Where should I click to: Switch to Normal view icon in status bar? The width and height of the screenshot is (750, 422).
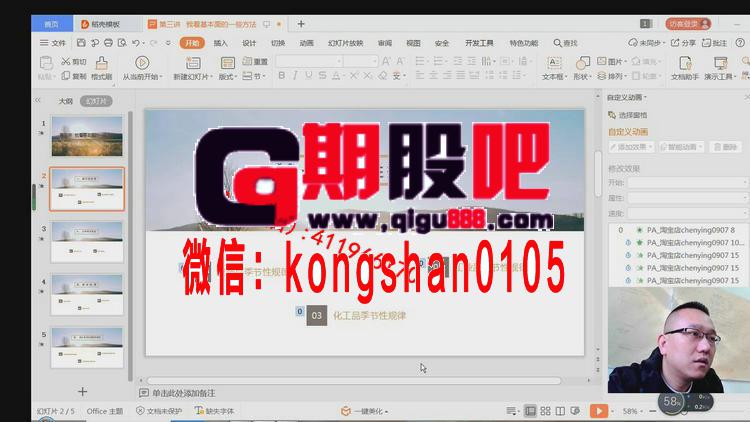click(530, 411)
